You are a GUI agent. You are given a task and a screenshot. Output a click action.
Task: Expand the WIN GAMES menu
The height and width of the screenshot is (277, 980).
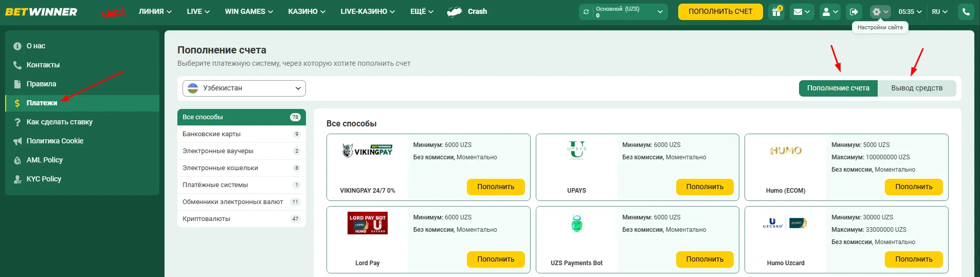click(x=249, y=11)
